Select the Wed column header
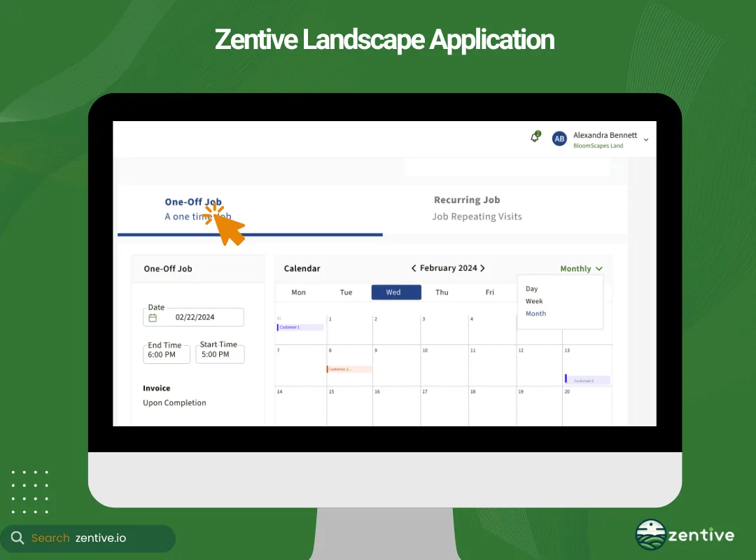Viewport: 756px width, 560px height. [395, 292]
